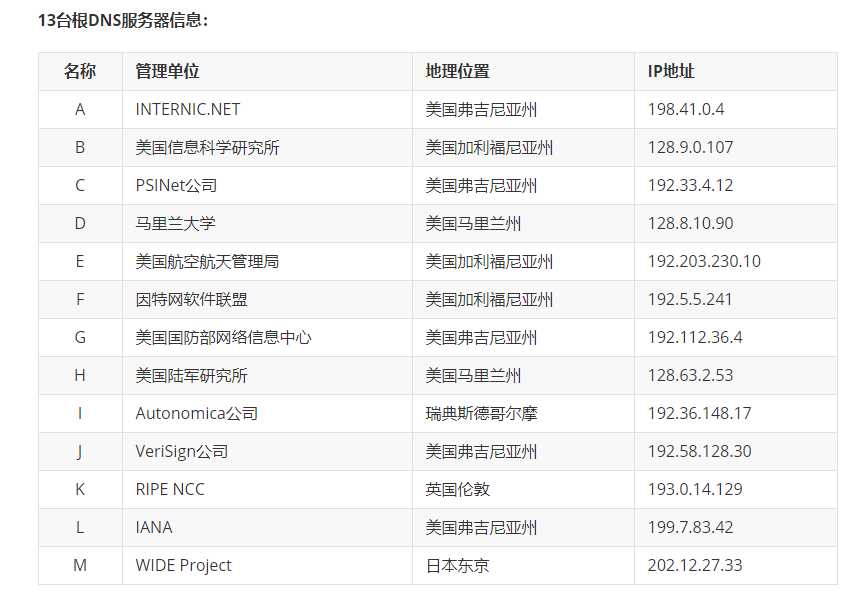
Task: Click '美国马里兰州' in row D
Action: pyautogui.click(x=473, y=224)
